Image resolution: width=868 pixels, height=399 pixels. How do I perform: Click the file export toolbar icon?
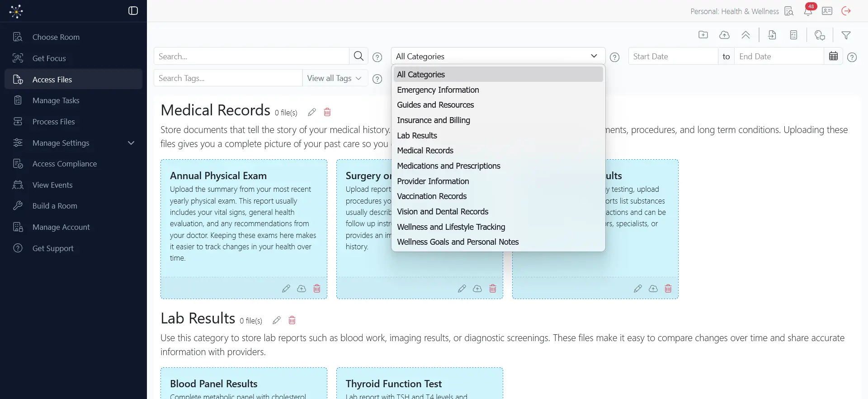(x=772, y=35)
